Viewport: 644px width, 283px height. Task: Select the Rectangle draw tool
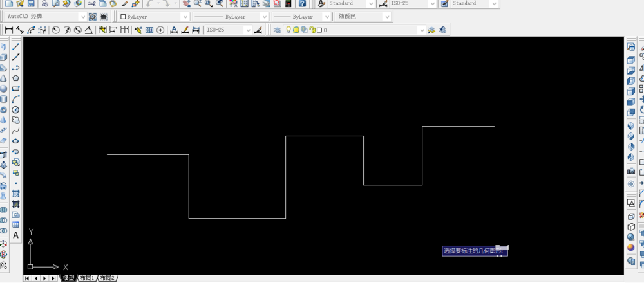pyautogui.click(x=15, y=89)
